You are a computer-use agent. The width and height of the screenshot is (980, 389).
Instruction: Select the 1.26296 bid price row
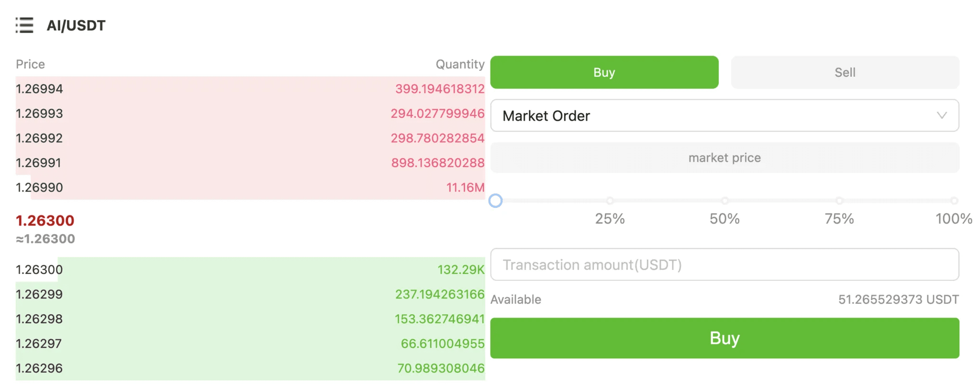click(x=250, y=368)
